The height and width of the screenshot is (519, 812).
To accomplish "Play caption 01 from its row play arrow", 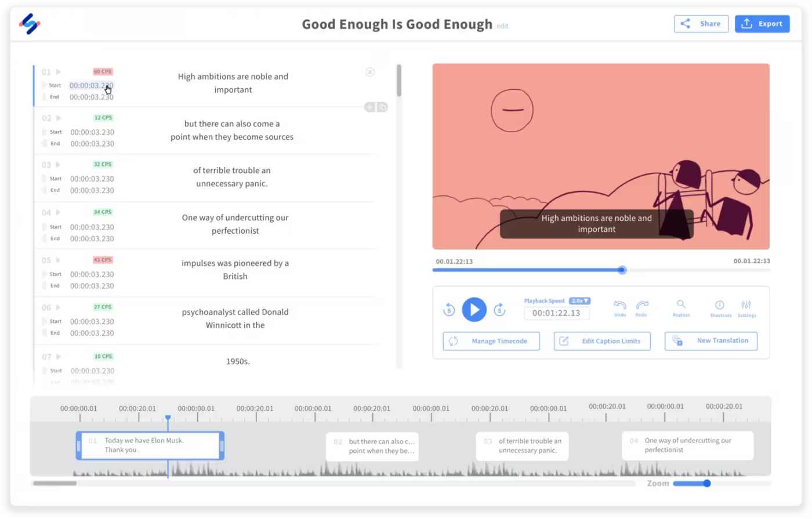I will (x=58, y=72).
